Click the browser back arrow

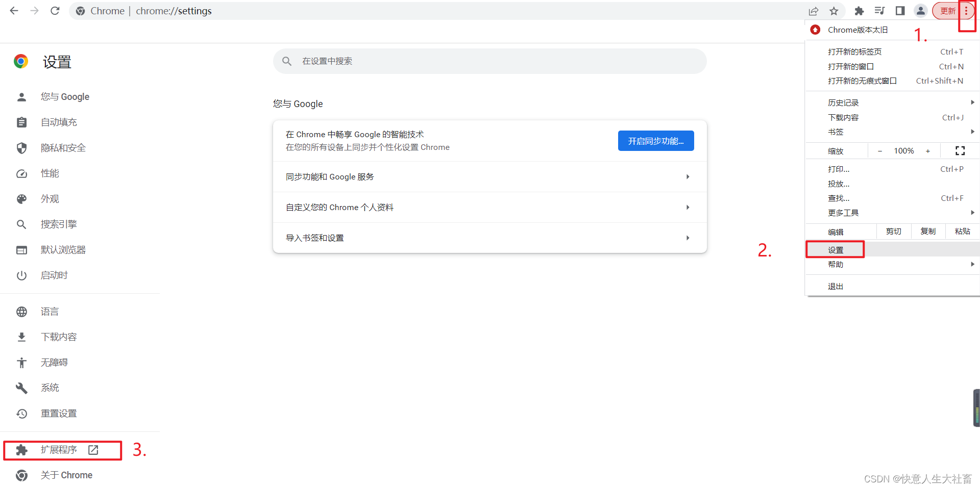click(14, 11)
